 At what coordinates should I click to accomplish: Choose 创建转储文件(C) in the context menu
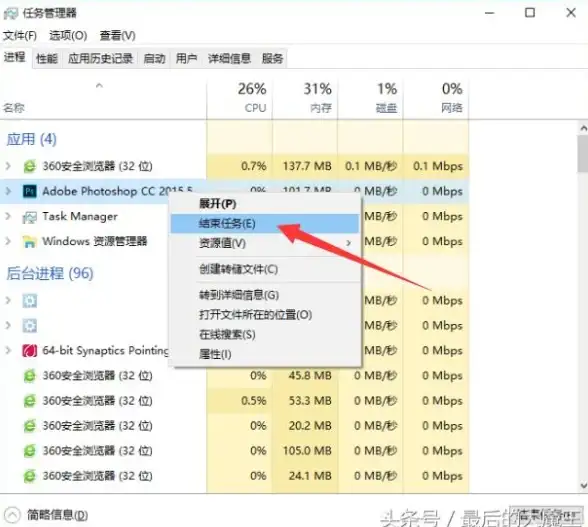[266, 269]
